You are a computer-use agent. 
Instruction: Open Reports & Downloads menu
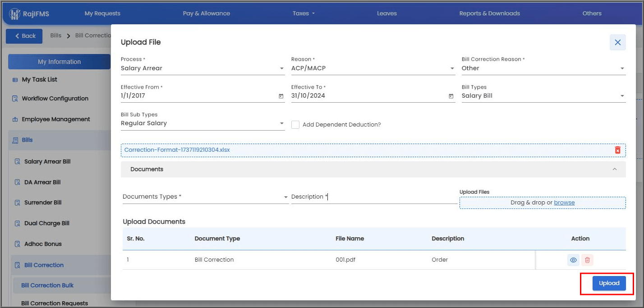click(x=490, y=14)
